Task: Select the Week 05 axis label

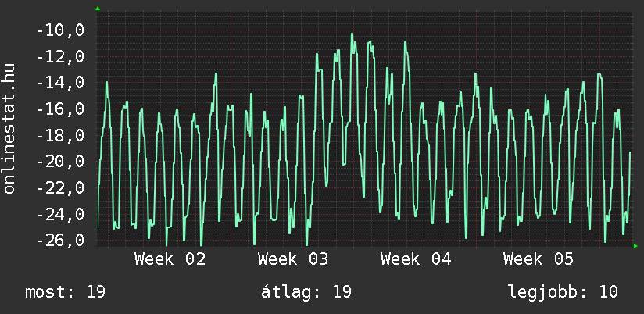Action: pos(538,259)
